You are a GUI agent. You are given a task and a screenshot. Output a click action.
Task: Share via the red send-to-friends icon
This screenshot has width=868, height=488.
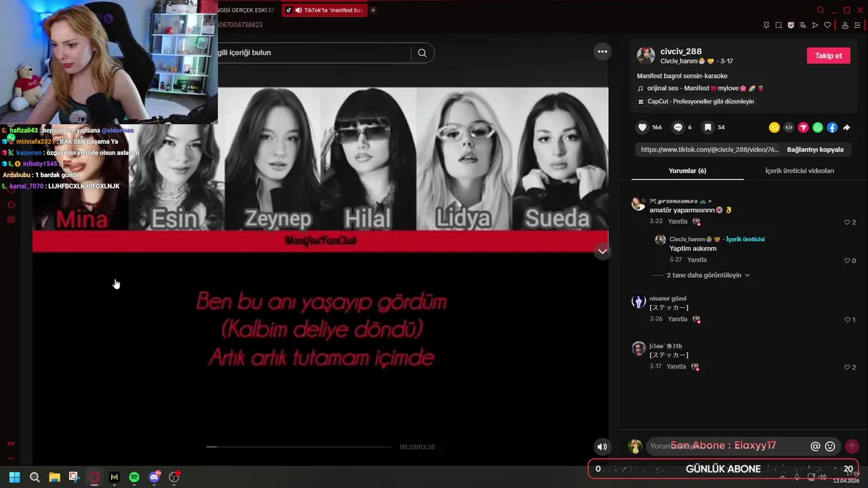click(803, 127)
